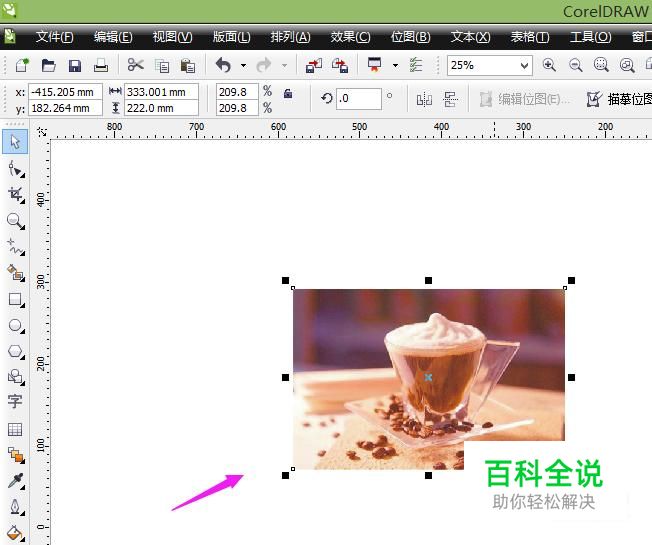Mirror the image horizontally

pos(424,99)
